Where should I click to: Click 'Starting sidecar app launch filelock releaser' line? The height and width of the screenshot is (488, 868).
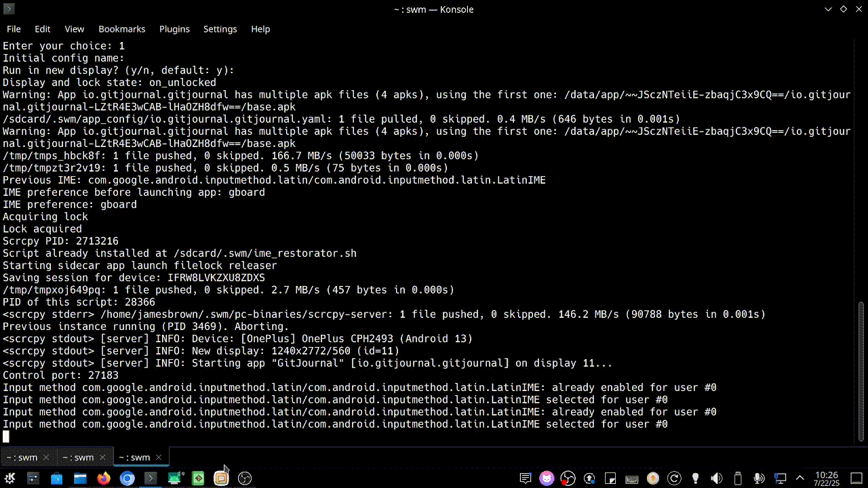[x=140, y=266]
